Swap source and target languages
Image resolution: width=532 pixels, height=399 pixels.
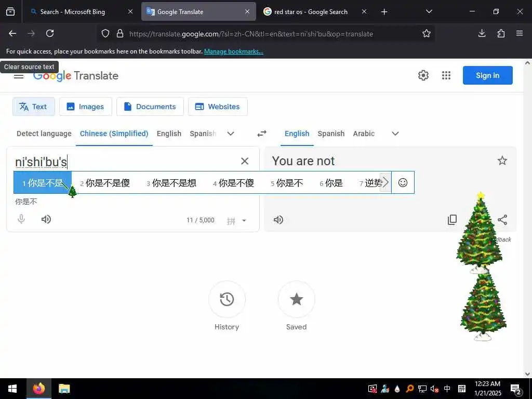tap(262, 134)
